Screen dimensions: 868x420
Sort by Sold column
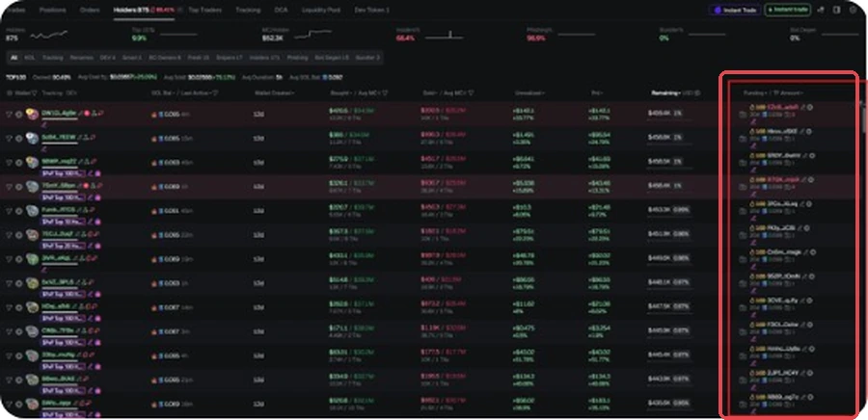pyautogui.click(x=430, y=92)
